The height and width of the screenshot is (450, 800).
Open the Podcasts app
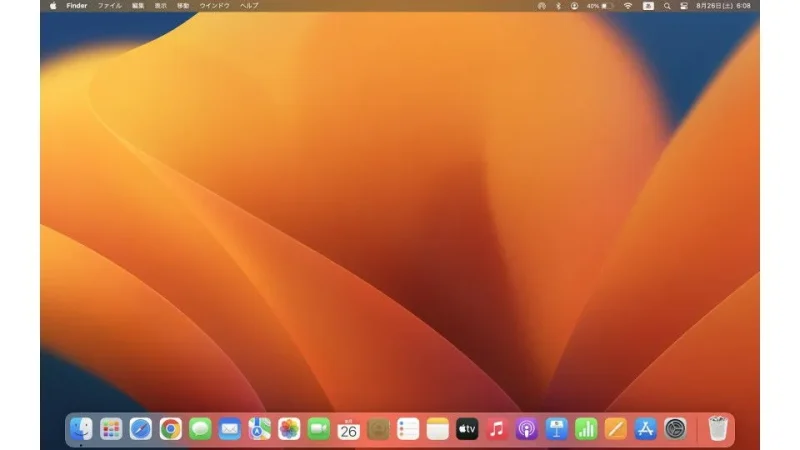(526, 429)
